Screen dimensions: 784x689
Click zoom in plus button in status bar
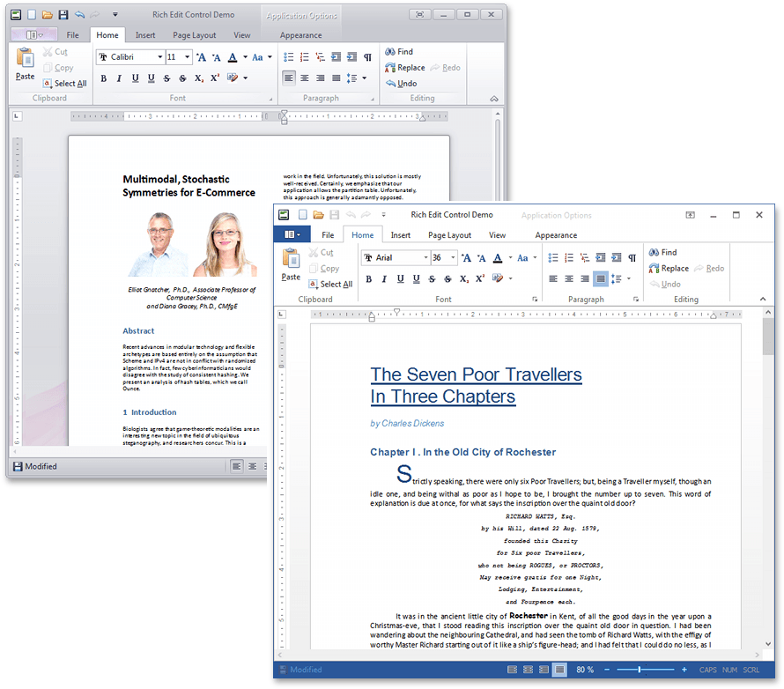point(684,670)
